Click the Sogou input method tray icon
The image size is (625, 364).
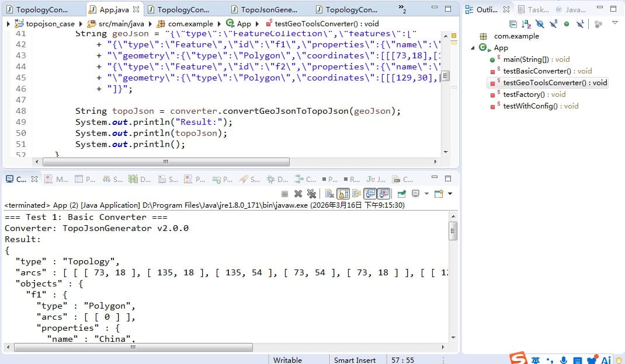(518, 359)
